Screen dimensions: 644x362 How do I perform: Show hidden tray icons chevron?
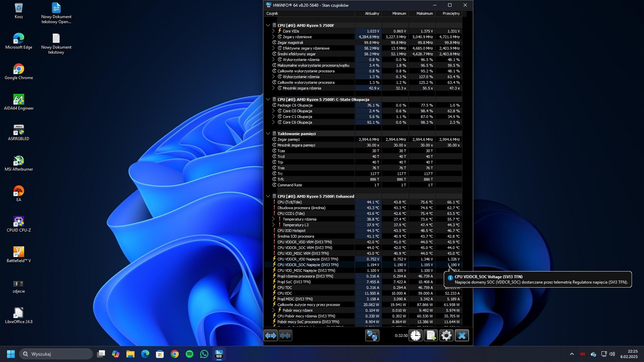(572, 354)
